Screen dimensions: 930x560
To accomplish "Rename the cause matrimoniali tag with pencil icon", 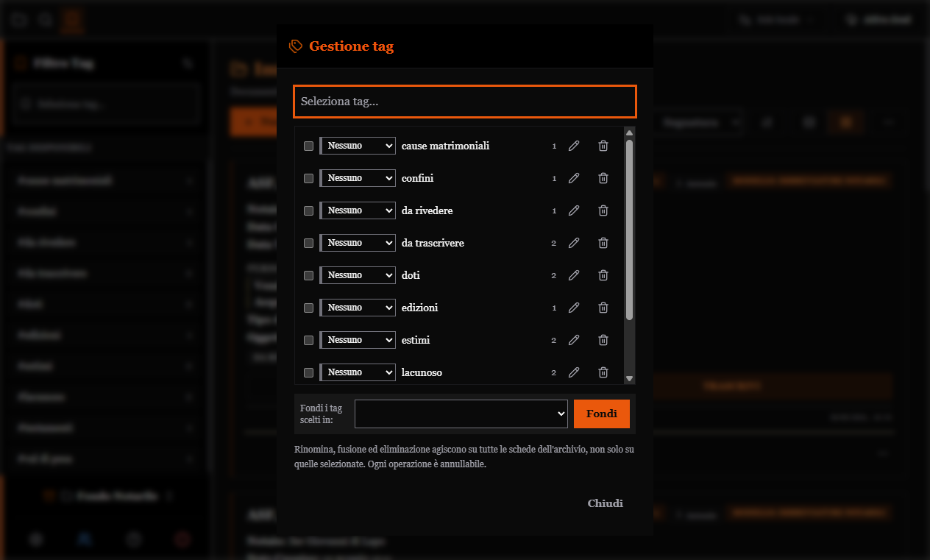I will coord(574,146).
